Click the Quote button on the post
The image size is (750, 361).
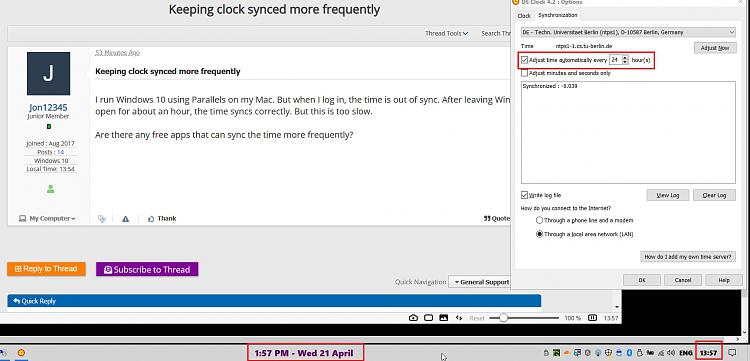click(x=497, y=219)
